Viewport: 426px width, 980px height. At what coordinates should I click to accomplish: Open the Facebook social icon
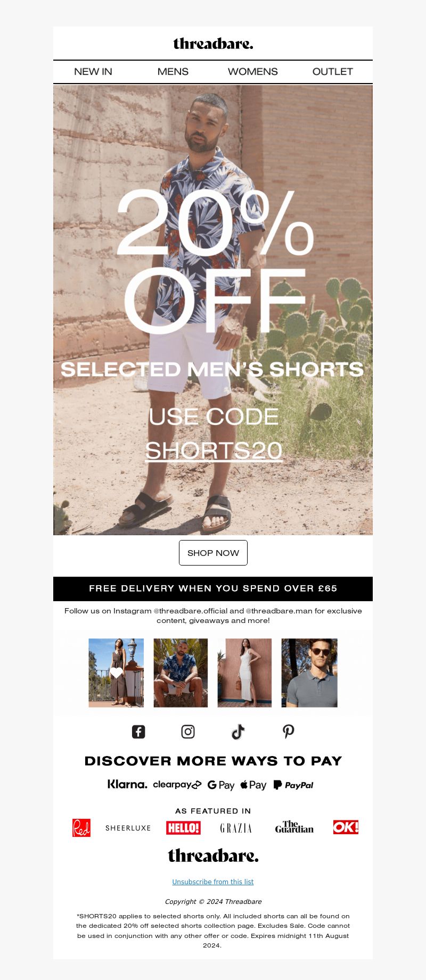(138, 732)
